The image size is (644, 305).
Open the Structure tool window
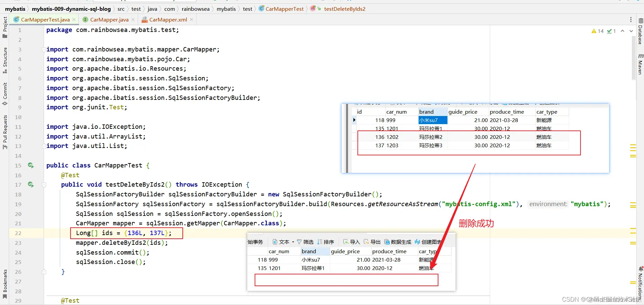pos(5,60)
